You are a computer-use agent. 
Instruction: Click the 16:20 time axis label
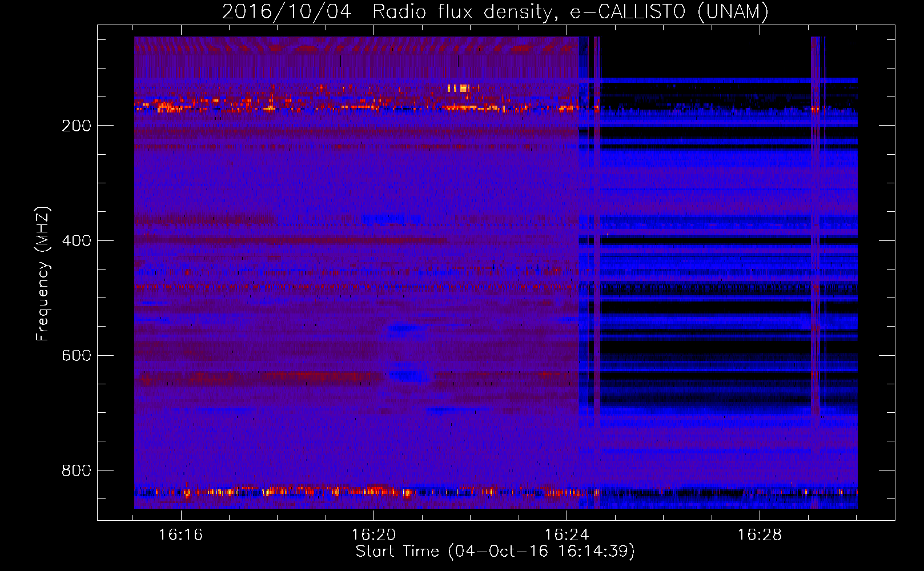tap(373, 535)
